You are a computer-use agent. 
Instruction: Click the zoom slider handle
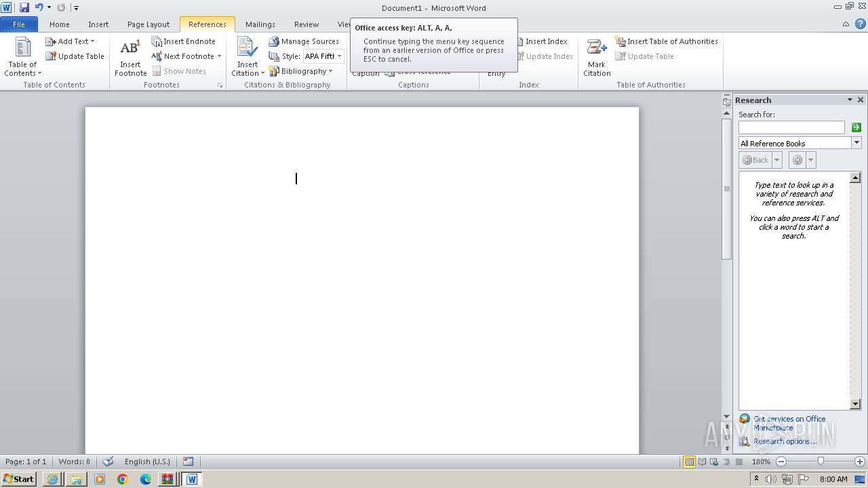pos(821,462)
